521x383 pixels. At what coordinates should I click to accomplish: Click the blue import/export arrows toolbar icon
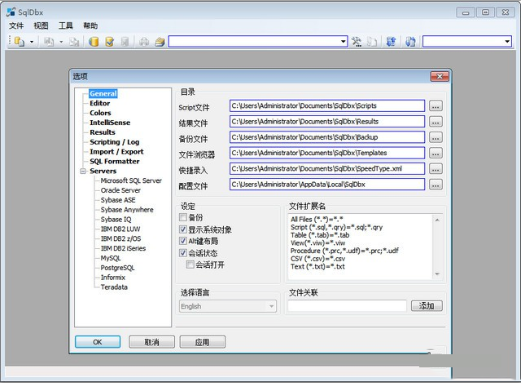point(391,42)
